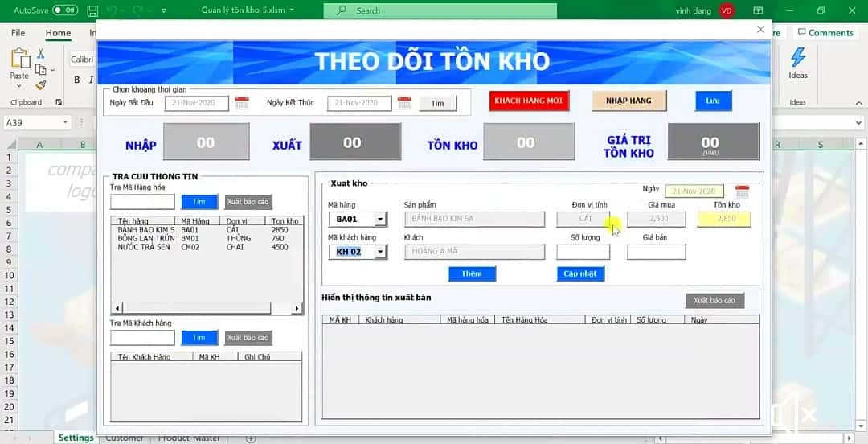The width and height of the screenshot is (868, 444).
Task: Expand the Mã hàng BA01 dropdown
Action: (380, 219)
